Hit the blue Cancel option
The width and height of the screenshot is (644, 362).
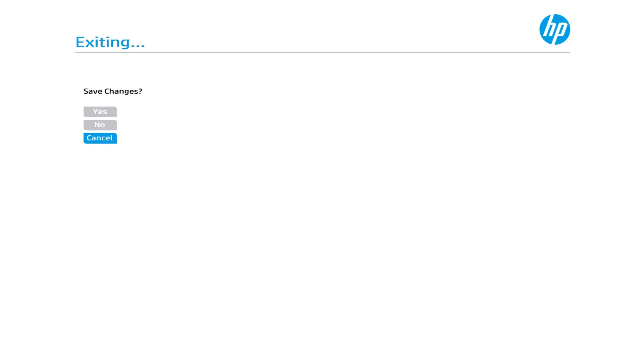coord(100,138)
